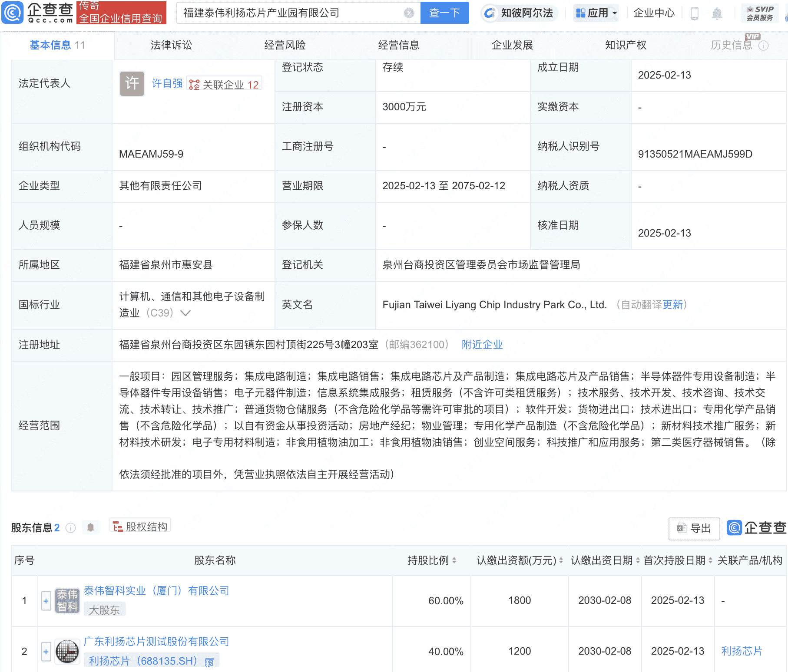Expand the 国标行业 C39 chevron
788x672 pixels.
(x=185, y=313)
